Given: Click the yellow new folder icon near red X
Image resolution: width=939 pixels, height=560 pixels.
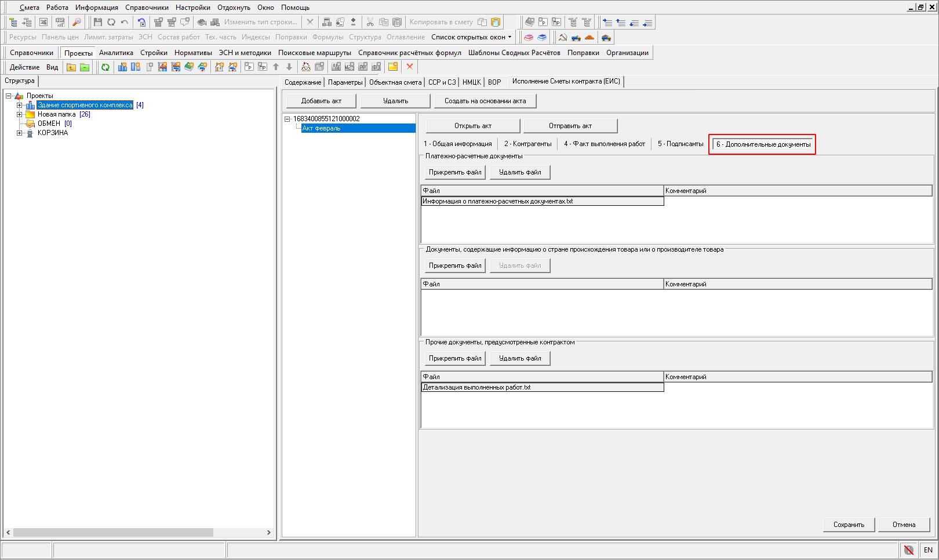Looking at the screenshot, I should [393, 67].
